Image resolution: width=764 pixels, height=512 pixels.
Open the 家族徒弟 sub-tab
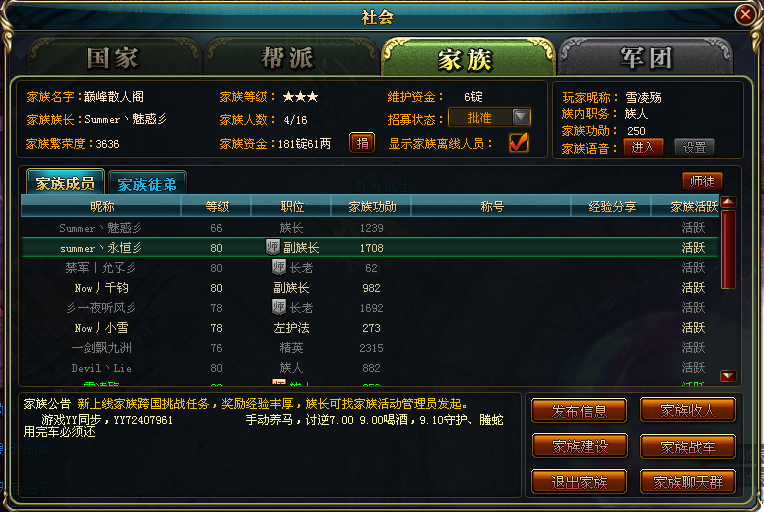pos(147,184)
